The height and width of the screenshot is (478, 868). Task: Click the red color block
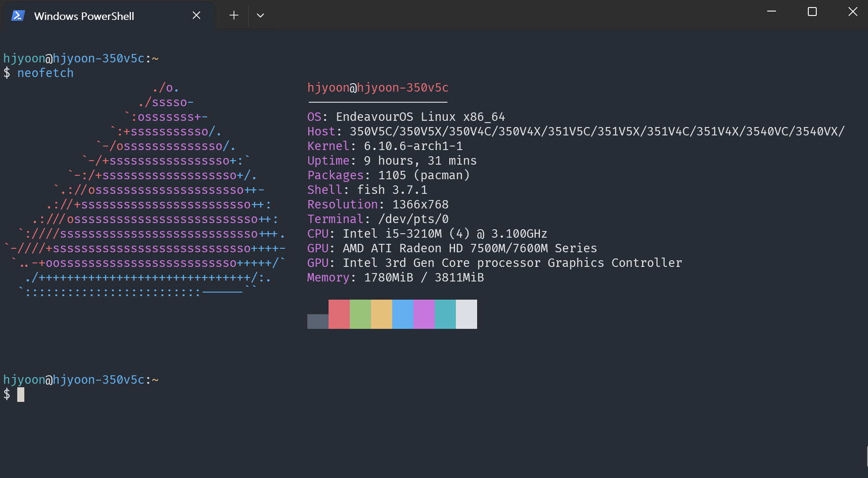point(339,314)
